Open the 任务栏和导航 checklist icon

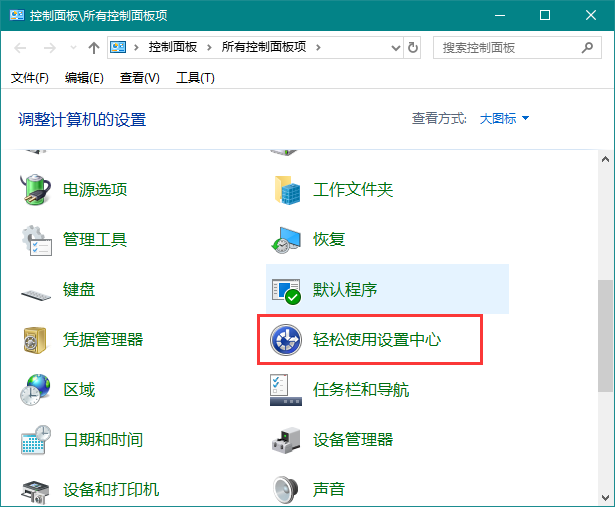(286, 390)
